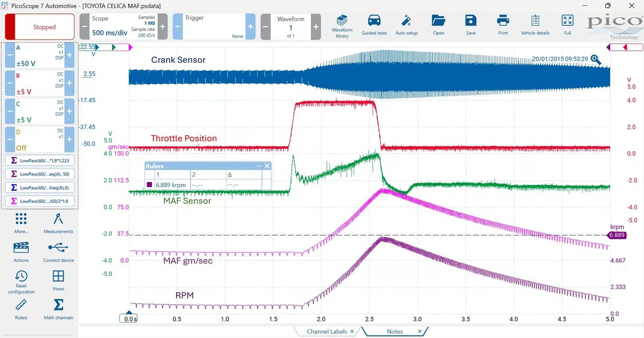Go to previous waveform with minus

[x=266, y=27]
